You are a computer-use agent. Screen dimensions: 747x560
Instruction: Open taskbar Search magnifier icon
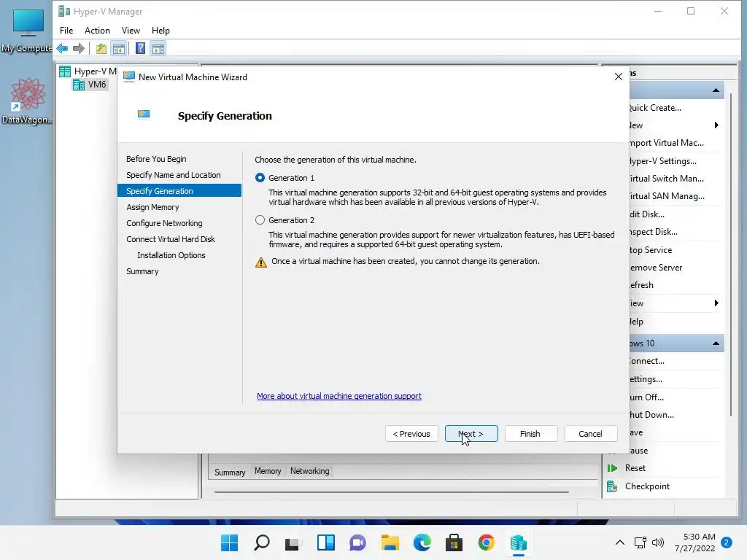pos(262,542)
